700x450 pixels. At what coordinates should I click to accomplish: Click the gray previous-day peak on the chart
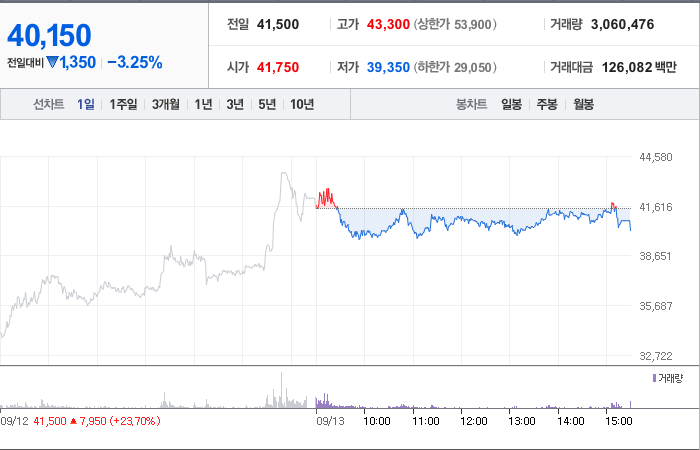point(284,174)
